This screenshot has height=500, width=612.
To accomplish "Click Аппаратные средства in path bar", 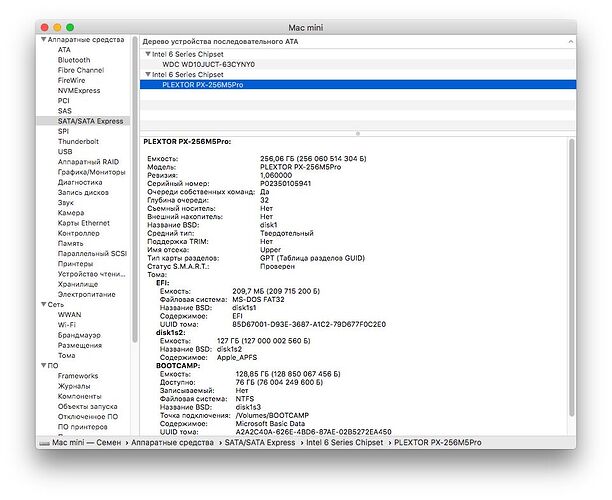I will 172,442.
